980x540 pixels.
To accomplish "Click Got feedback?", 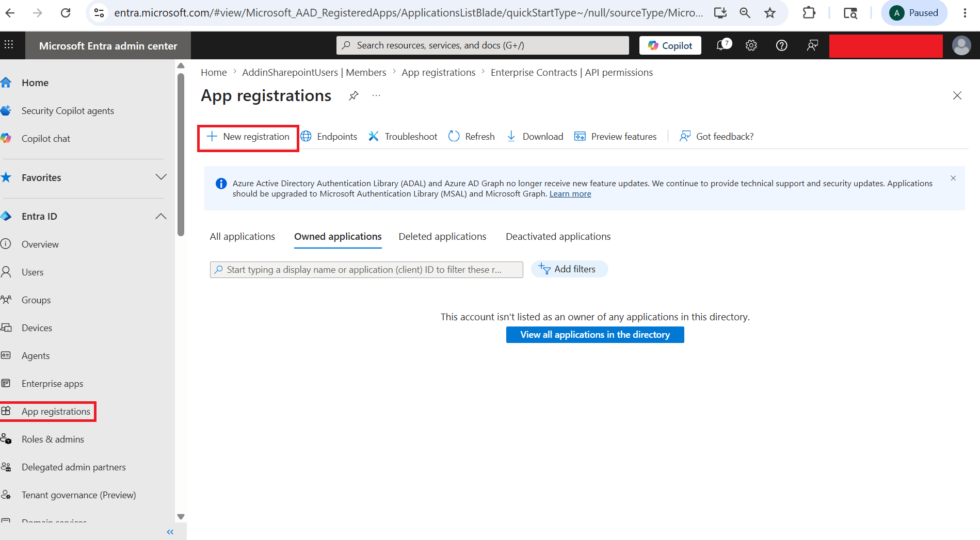I will click(x=716, y=137).
